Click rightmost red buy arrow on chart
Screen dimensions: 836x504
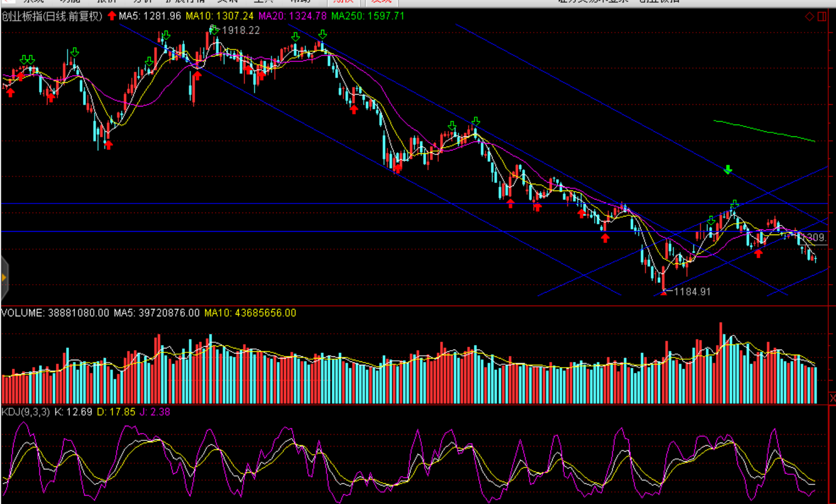point(759,254)
